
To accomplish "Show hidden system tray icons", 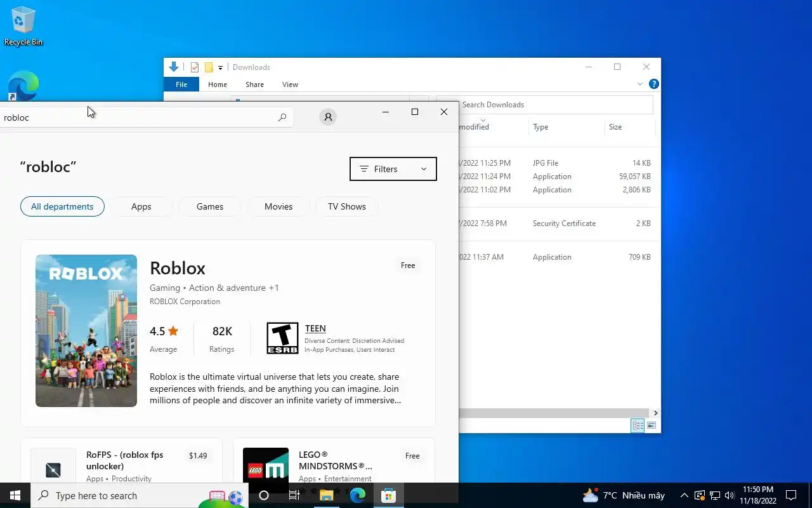I will (684, 495).
